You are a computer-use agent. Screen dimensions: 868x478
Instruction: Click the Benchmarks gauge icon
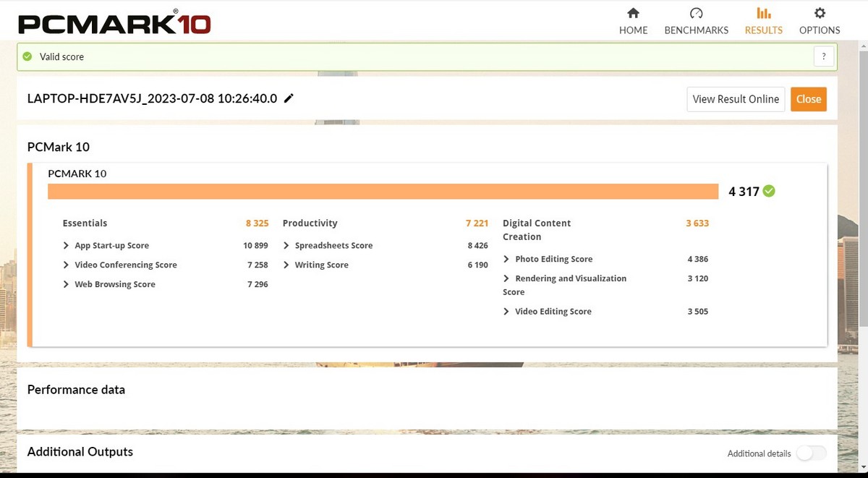pyautogui.click(x=697, y=13)
